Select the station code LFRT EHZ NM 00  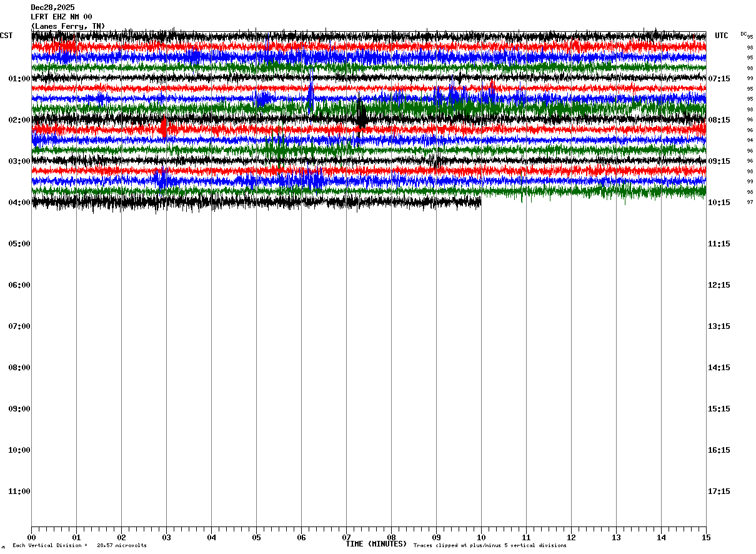click(x=61, y=17)
